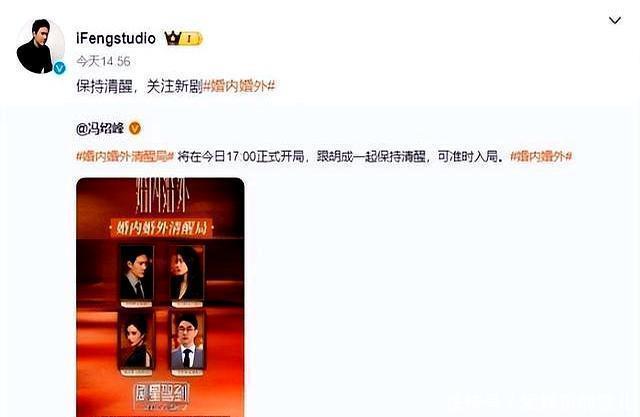The width and height of the screenshot is (640, 417).
Task: Click the 保持清醒，关注新剧 post text
Action: click(139, 86)
